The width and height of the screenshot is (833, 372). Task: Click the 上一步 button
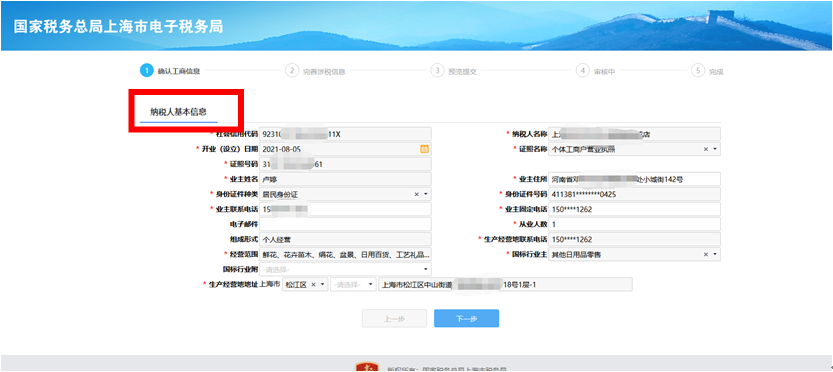point(394,319)
